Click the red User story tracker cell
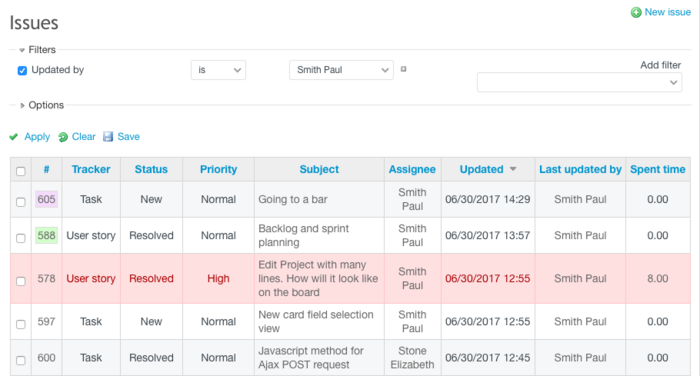Viewport: 700px width, 376px height. [x=91, y=278]
